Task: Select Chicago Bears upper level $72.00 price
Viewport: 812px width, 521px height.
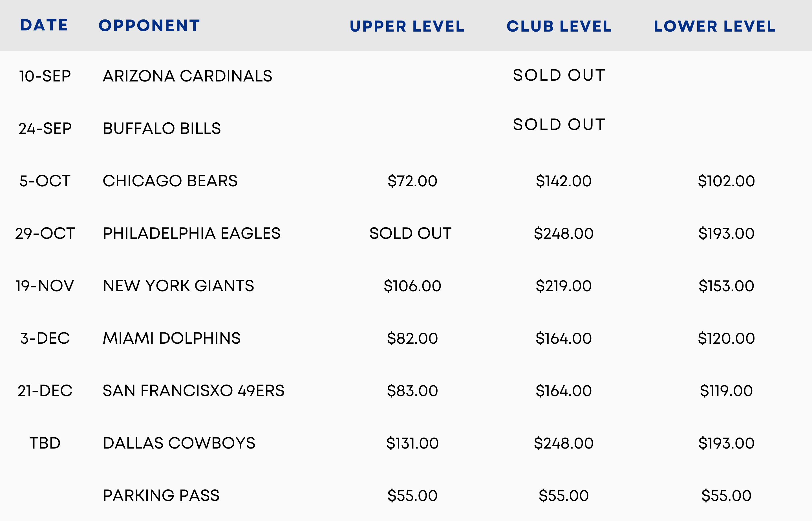Action: pos(412,181)
